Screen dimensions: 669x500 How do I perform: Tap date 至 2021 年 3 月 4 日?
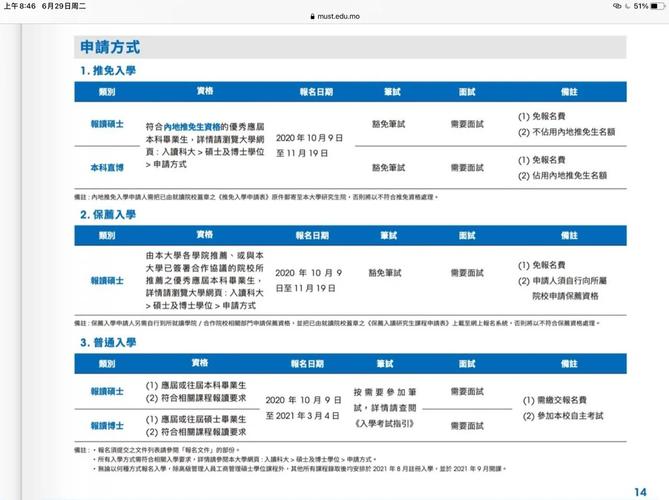[303, 416]
